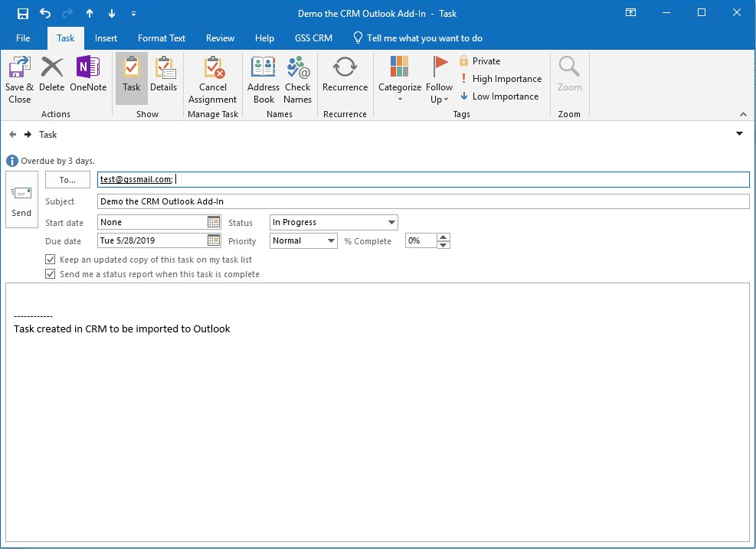Switch to the Insert tab
The height and width of the screenshot is (549, 756).
click(106, 38)
